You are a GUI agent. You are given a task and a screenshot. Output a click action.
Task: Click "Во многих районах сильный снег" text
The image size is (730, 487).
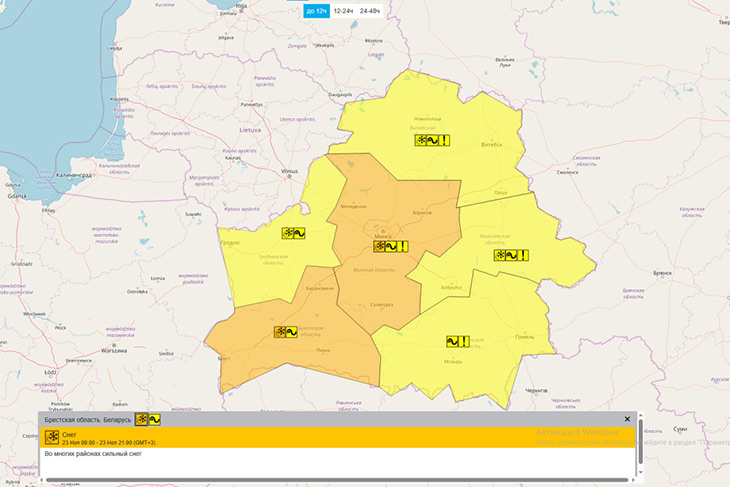tap(93, 453)
